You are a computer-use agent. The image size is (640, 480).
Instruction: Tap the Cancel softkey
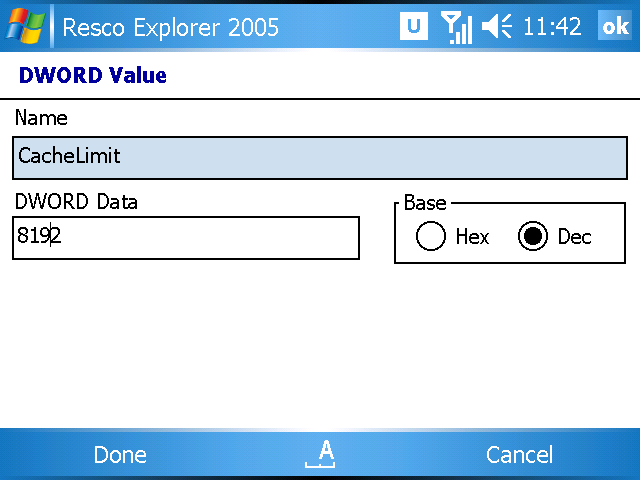(x=520, y=455)
